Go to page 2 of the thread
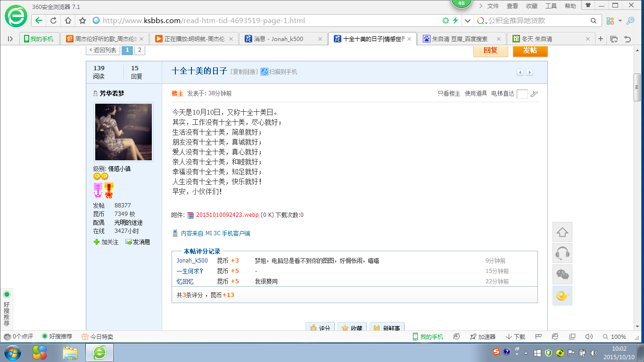Viewport: 644px width, 362px height. (x=140, y=50)
